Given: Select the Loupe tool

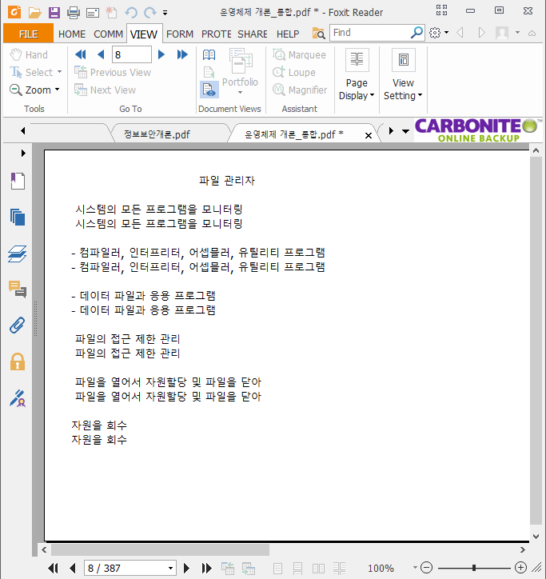Looking at the screenshot, I should 294,72.
